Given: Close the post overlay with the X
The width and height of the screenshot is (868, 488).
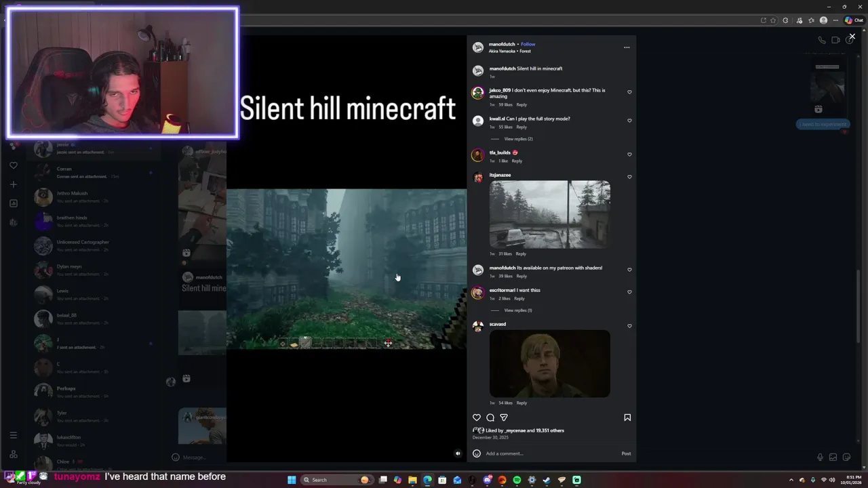Looking at the screenshot, I should pyautogui.click(x=852, y=37).
